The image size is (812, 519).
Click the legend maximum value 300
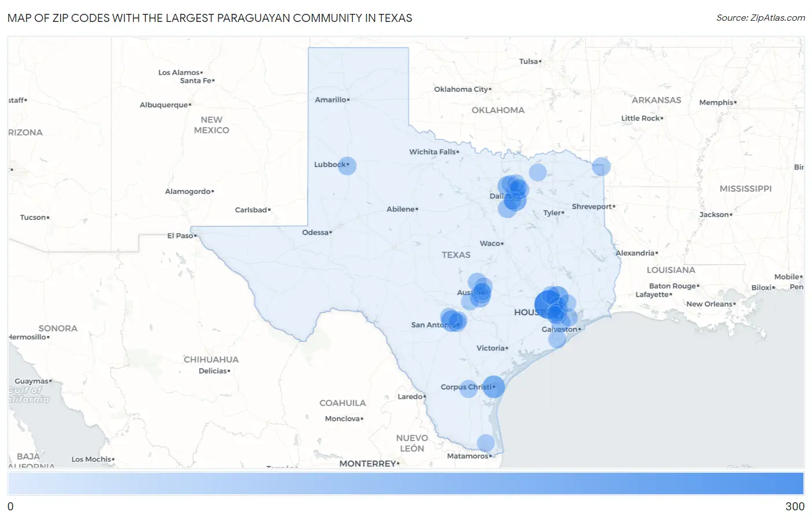click(795, 506)
